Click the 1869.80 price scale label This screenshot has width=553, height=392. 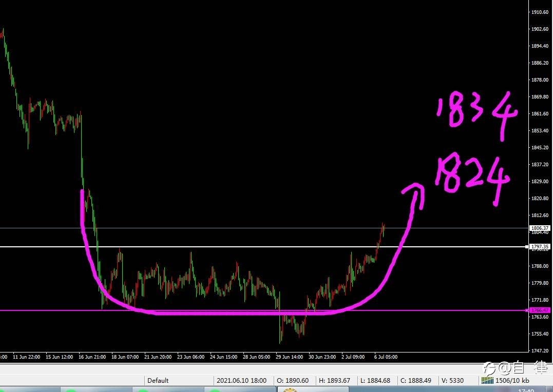tap(540, 96)
